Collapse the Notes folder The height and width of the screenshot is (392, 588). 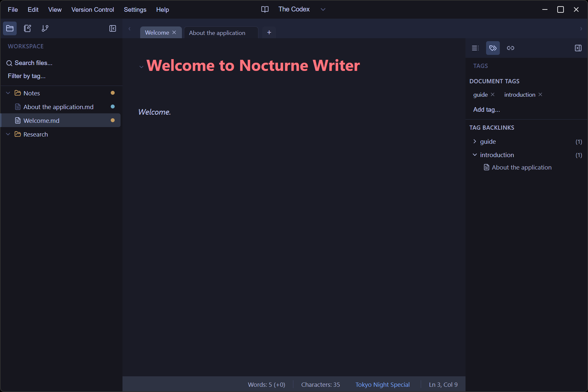coord(8,93)
